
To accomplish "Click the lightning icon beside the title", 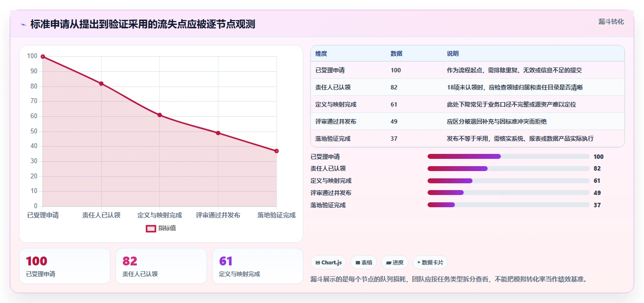I will (x=23, y=24).
